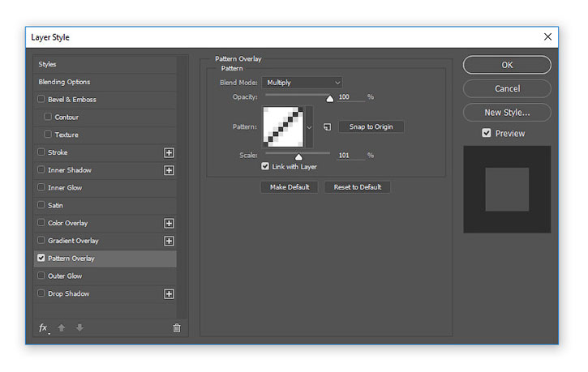Select the Bevel & Emboss label
Screen dimensions: 588x372
[72, 100]
